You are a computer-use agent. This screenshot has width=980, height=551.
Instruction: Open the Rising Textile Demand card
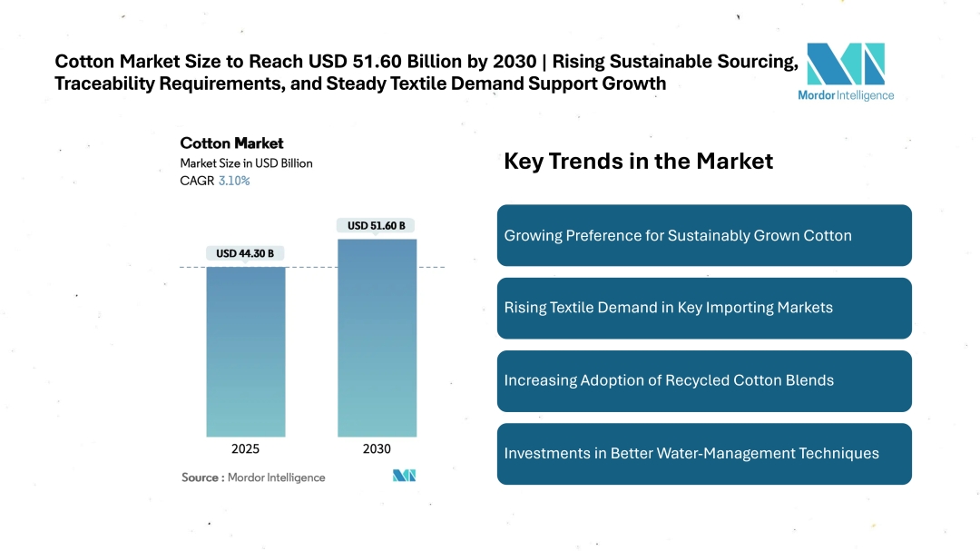704,308
